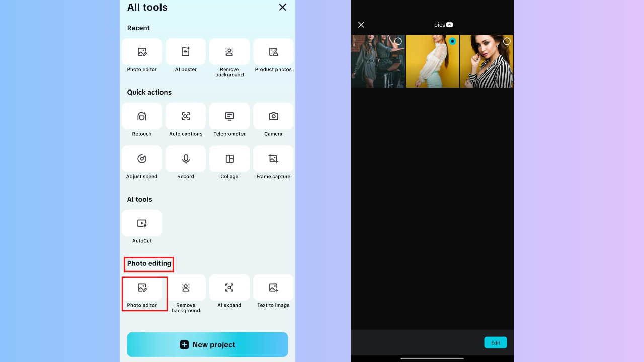The width and height of the screenshot is (644, 362).
Task: Open the Product photos tool
Action: [273, 52]
